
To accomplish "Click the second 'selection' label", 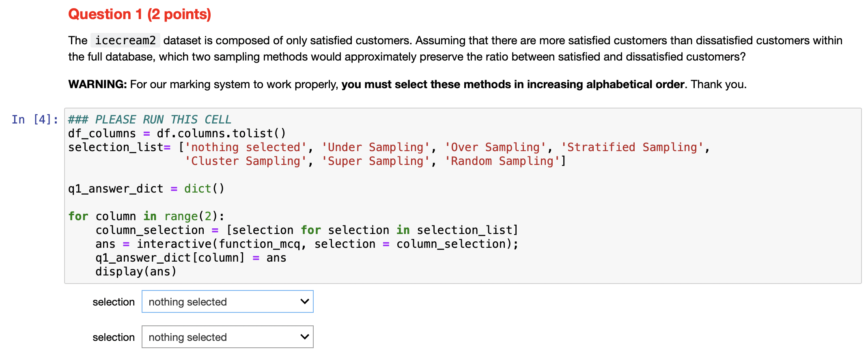I will (114, 337).
